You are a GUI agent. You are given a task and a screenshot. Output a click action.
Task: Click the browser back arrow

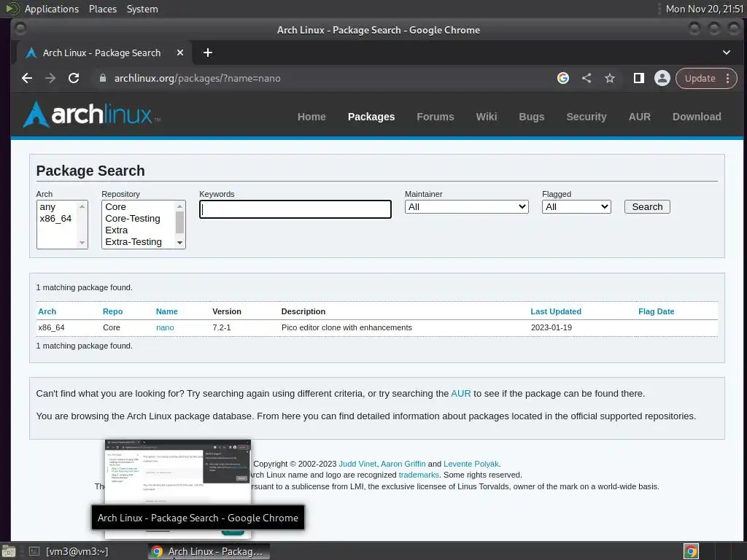point(27,78)
